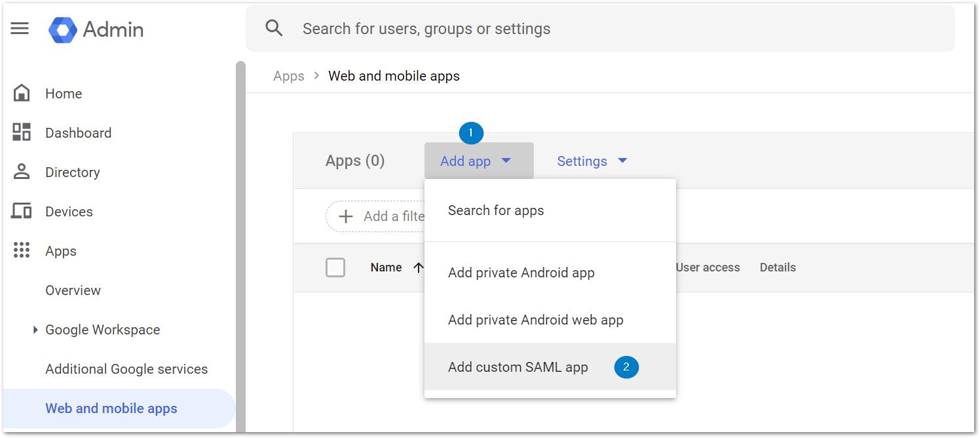Viewport: 980px width, 438px height.
Task: Open Web and mobile apps in sidebar
Action: (111, 408)
